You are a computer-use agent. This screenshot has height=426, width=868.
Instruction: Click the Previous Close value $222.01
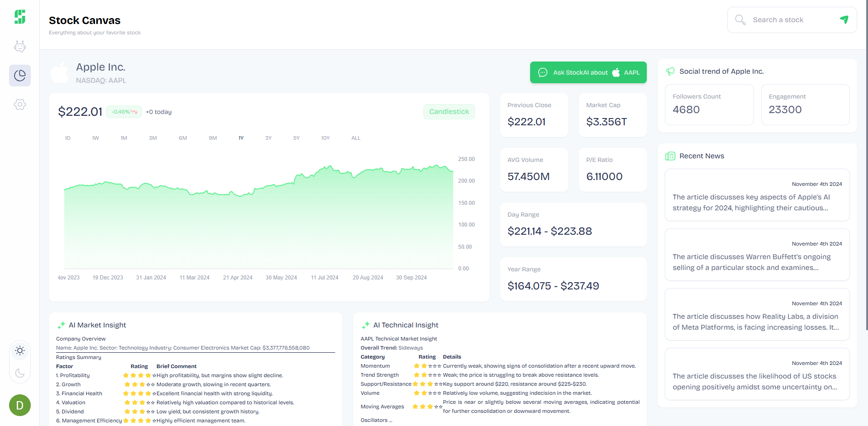pos(526,122)
